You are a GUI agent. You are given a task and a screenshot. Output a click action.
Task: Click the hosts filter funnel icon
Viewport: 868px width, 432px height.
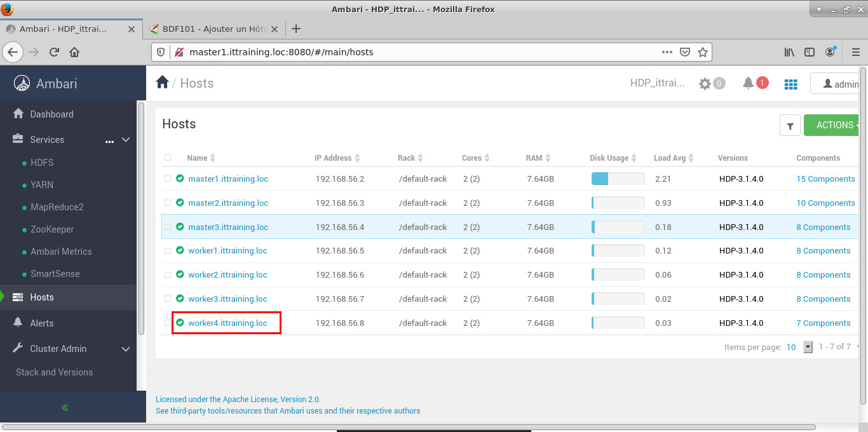[790, 126]
